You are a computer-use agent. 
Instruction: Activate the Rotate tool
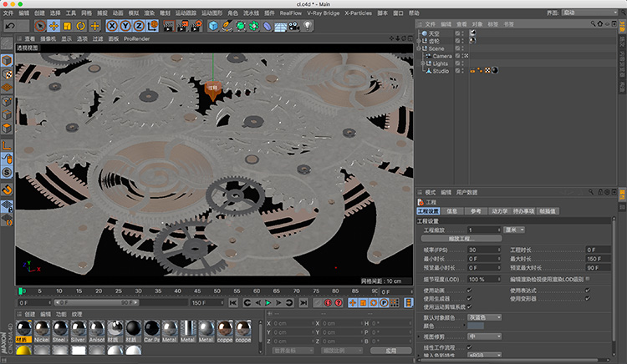(x=81, y=26)
